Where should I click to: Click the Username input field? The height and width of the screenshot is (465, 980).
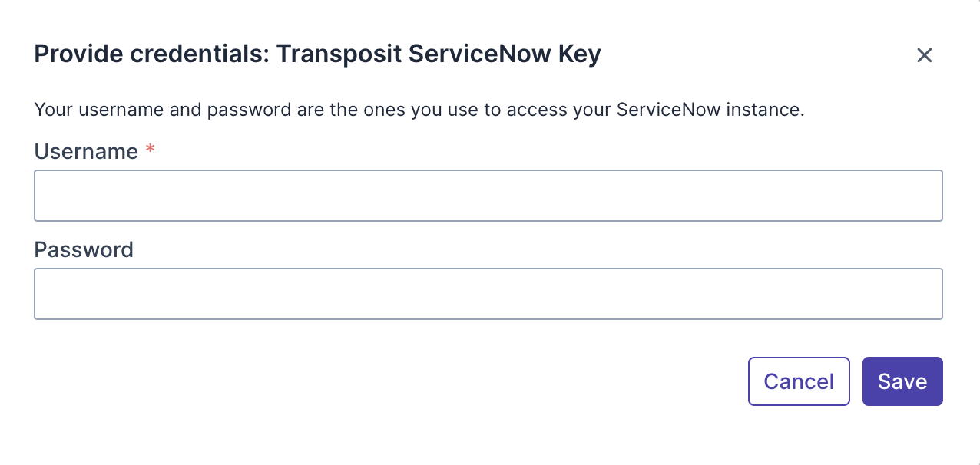(x=488, y=196)
